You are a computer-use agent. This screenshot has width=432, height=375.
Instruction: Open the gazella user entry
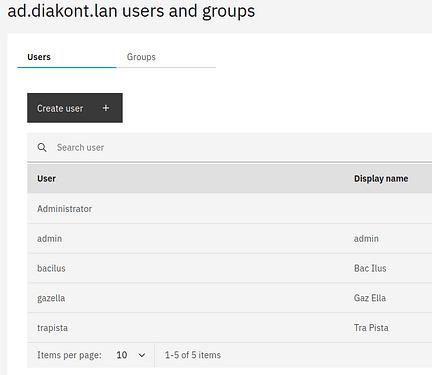(x=51, y=298)
